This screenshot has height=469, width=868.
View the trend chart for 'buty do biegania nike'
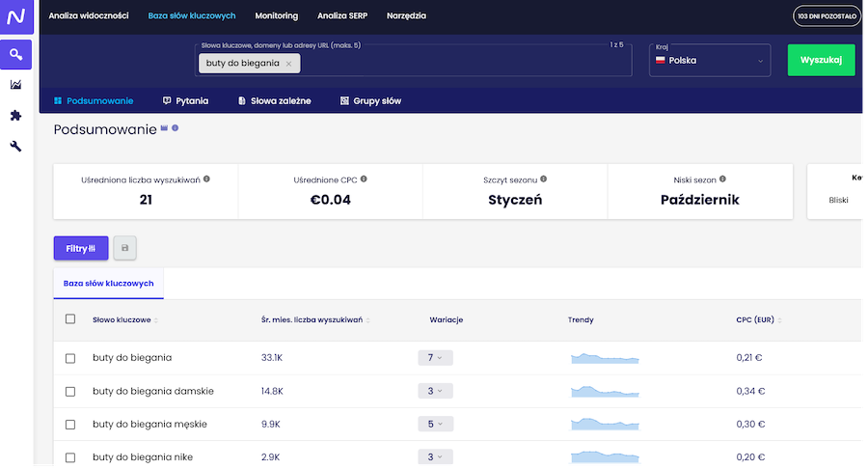[x=605, y=456]
